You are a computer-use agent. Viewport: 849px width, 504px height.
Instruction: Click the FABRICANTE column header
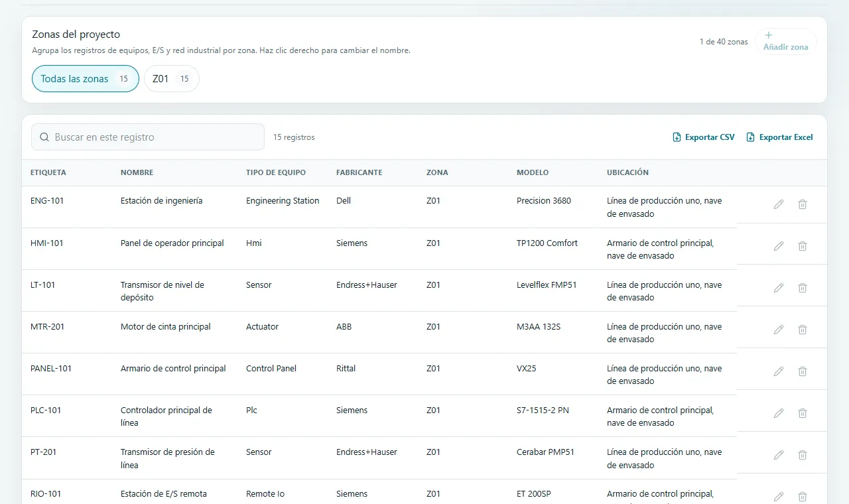(x=359, y=172)
